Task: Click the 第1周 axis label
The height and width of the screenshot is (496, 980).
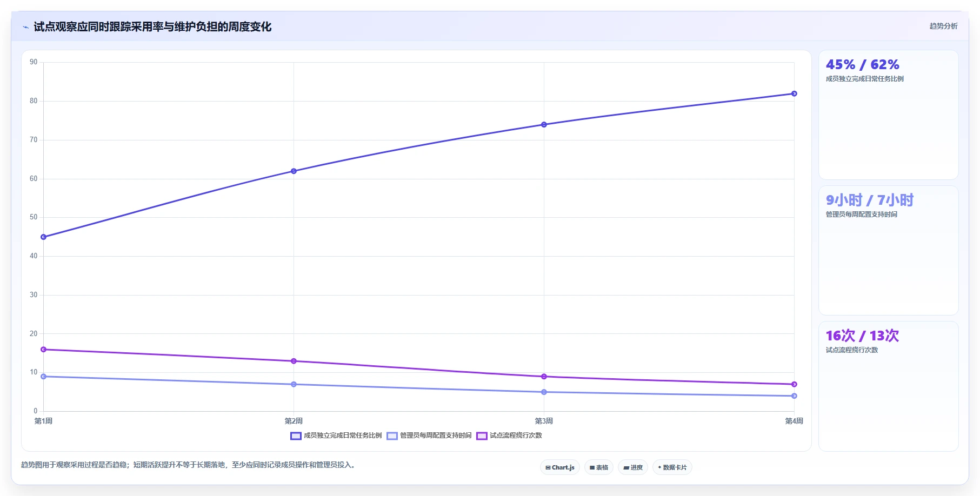Action: click(x=44, y=421)
